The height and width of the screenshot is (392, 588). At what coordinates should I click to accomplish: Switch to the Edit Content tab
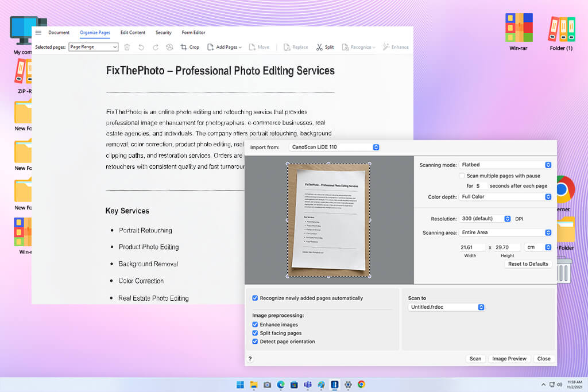tap(133, 33)
